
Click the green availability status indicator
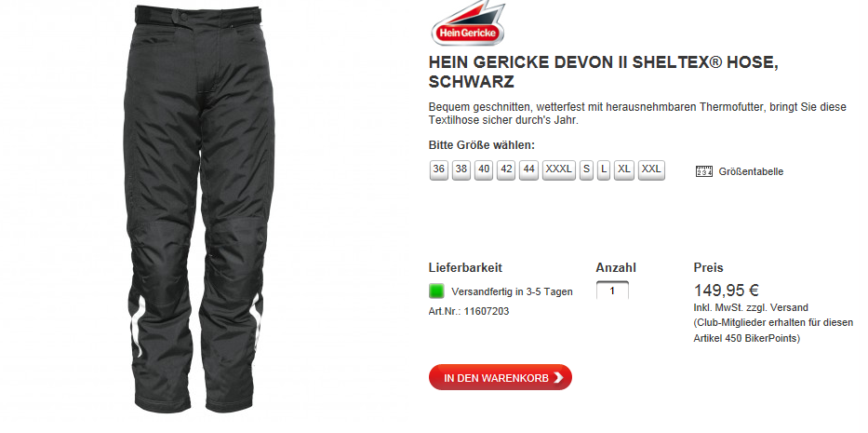click(436, 291)
